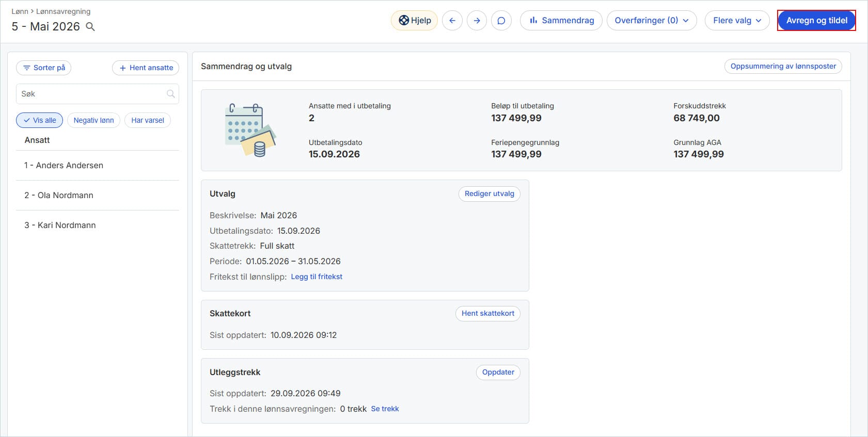This screenshot has width=868, height=437.
Task: Click Forskuddstrekk value 68 749,00
Action: pyautogui.click(x=697, y=118)
